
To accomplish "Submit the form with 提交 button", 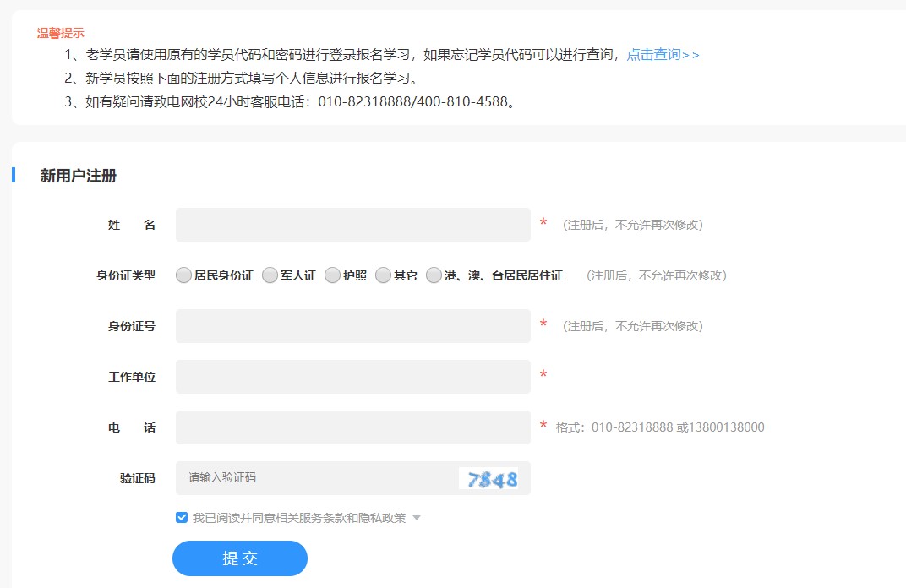I will pos(240,558).
